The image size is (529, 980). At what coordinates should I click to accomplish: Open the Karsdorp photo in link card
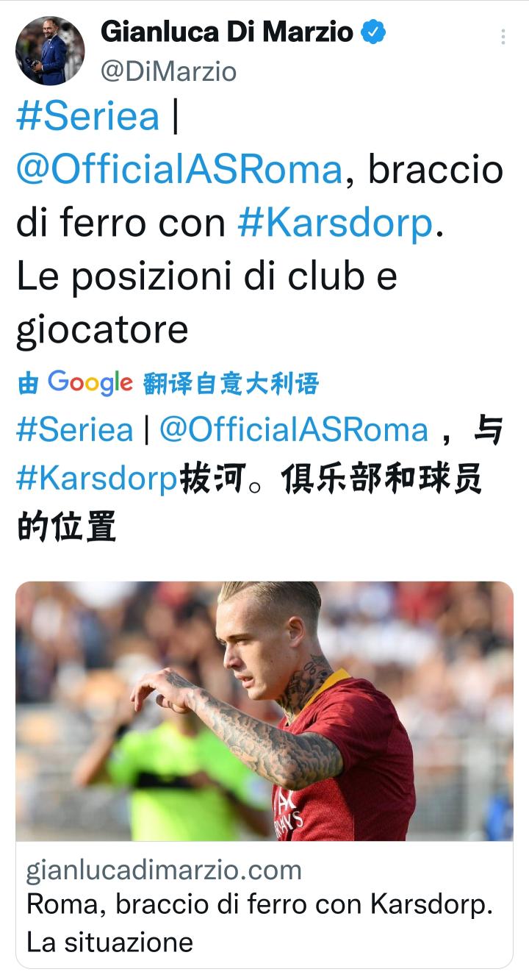(264, 711)
